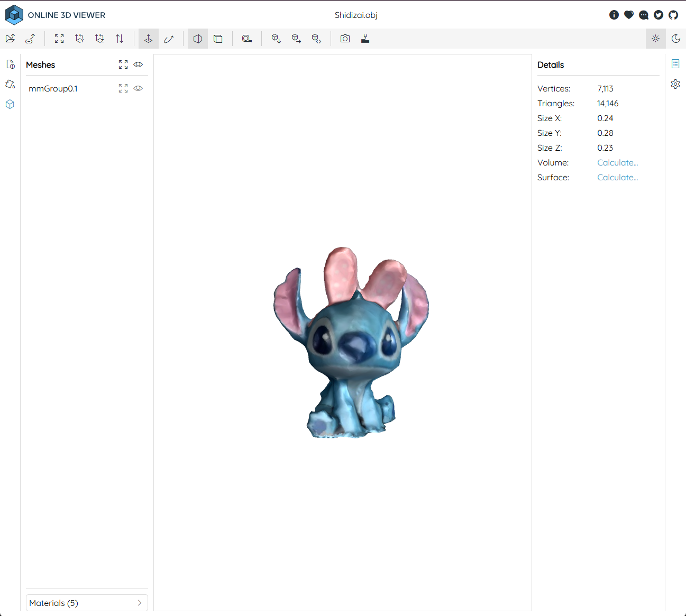Screen dimensions: 686x616
Task: Take a snapshot with the camera icon
Action: (x=345, y=39)
